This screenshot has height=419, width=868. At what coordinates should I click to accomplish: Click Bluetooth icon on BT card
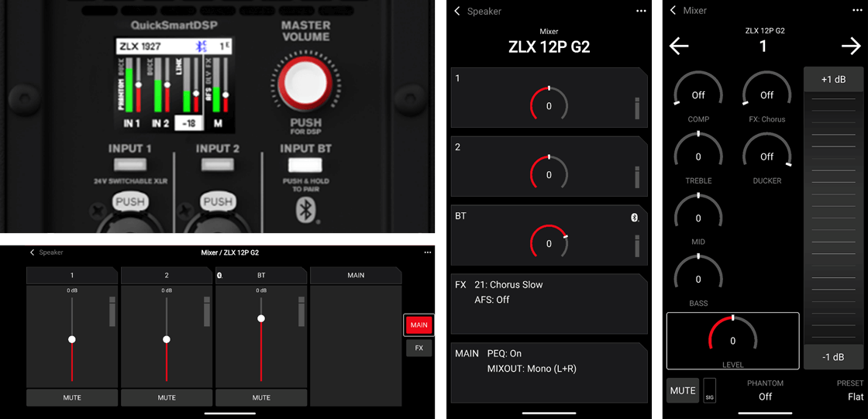[635, 218]
